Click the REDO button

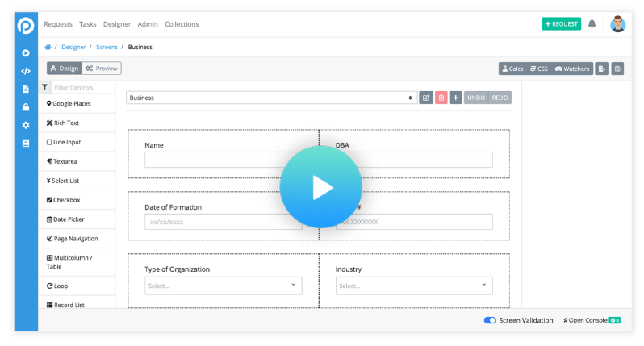click(x=500, y=98)
